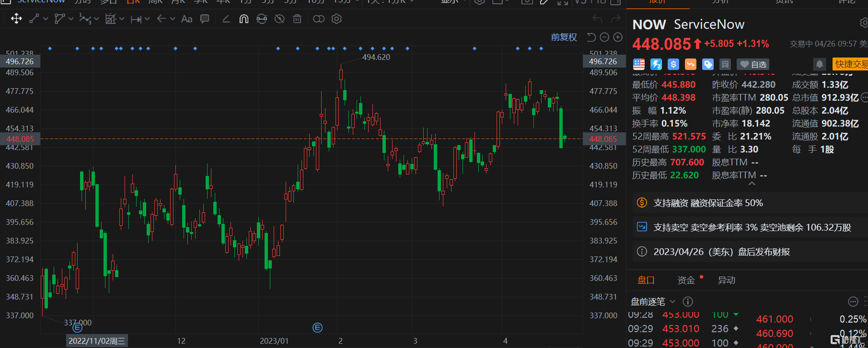Click the earnings E marker near 2023/01
Image resolution: width=868 pixels, height=348 pixels.
(x=317, y=327)
